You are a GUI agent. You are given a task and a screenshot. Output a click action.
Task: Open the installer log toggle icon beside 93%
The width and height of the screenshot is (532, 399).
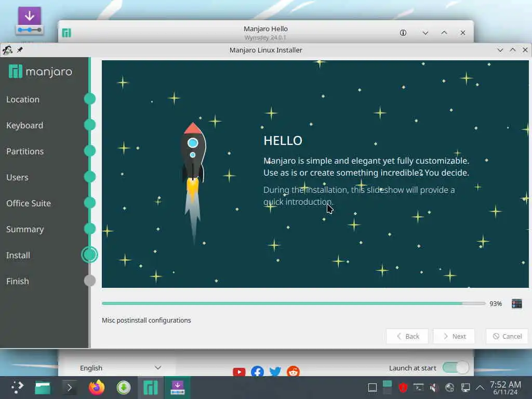[x=516, y=303]
